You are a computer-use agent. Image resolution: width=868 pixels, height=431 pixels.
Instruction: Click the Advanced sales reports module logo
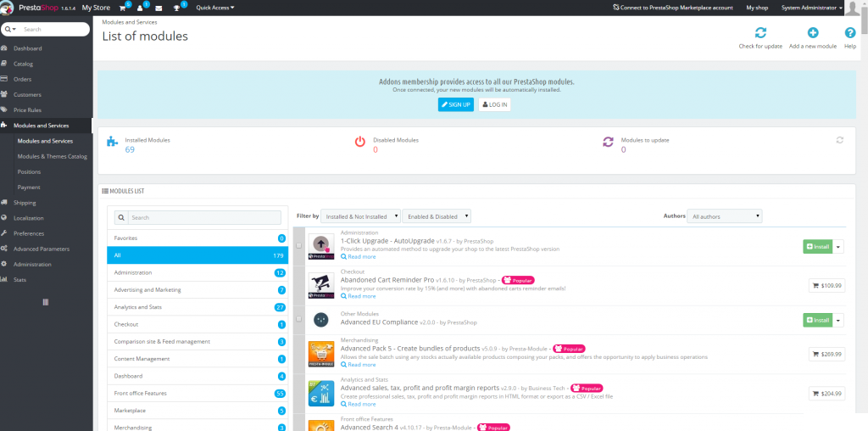click(x=321, y=394)
